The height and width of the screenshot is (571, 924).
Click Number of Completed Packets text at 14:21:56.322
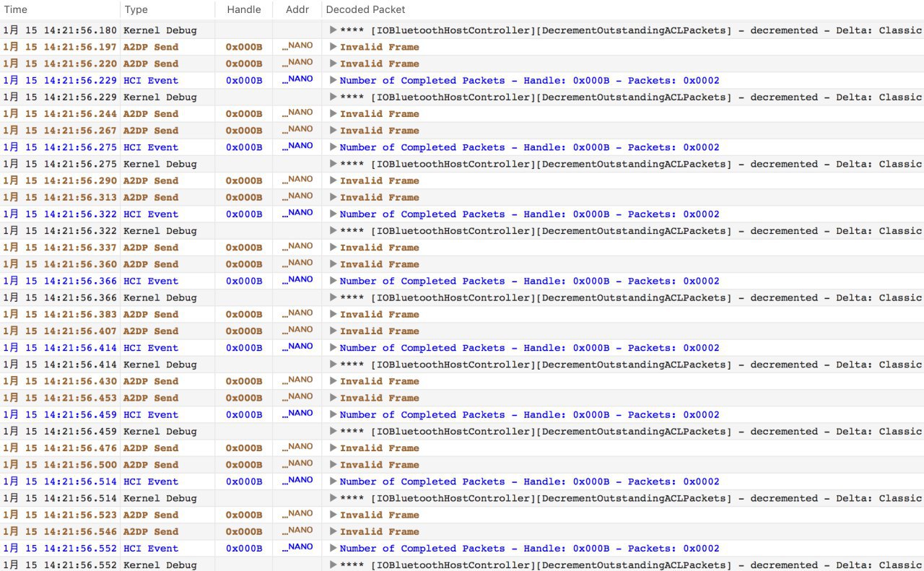pyautogui.click(x=530, y=214)
